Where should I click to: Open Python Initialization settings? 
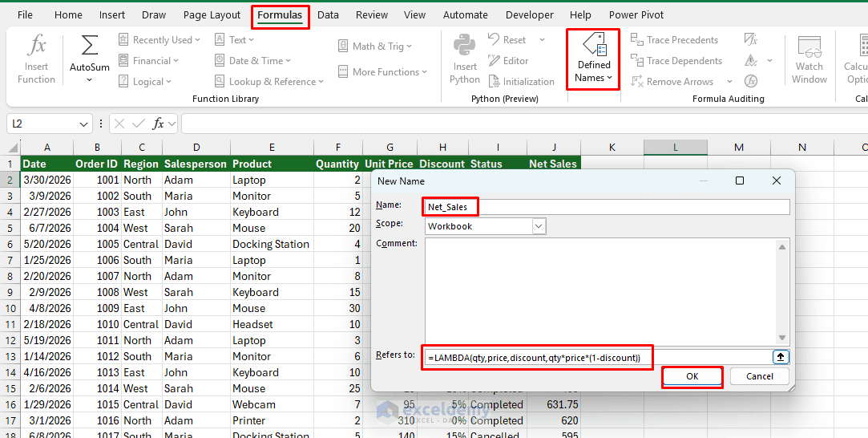[x=521, y=81]
